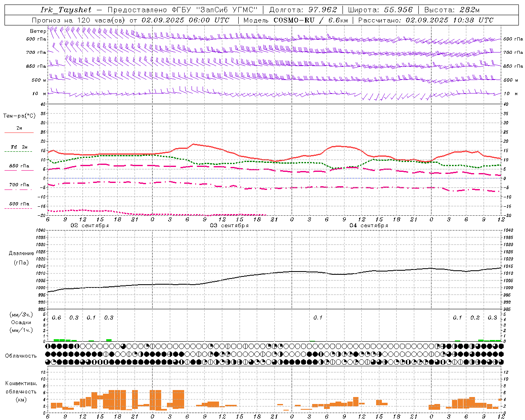Select the longitude value Долгота: 97.962
Image resolution: width=525 pixels, height=420 pixels.
[303, 10]
